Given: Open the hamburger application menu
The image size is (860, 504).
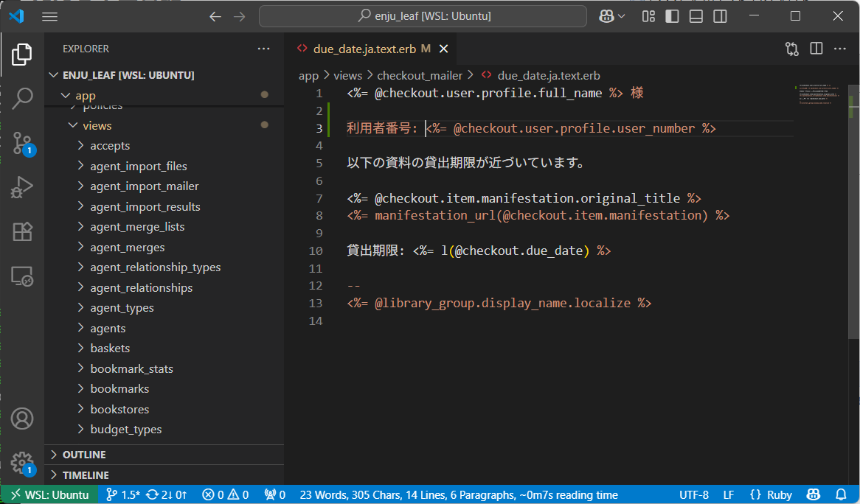Looking at the screenshot, I should (x=50, y=16).
